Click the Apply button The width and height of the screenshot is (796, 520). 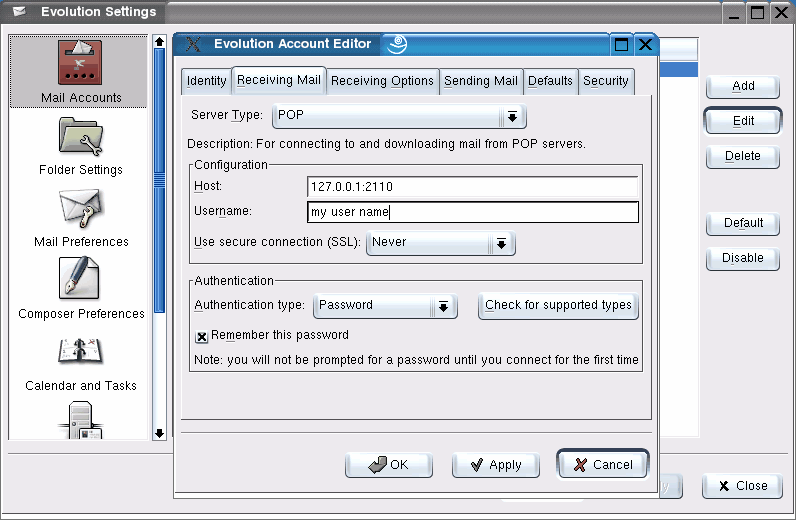pyautogui.click(x=495, y=465)
